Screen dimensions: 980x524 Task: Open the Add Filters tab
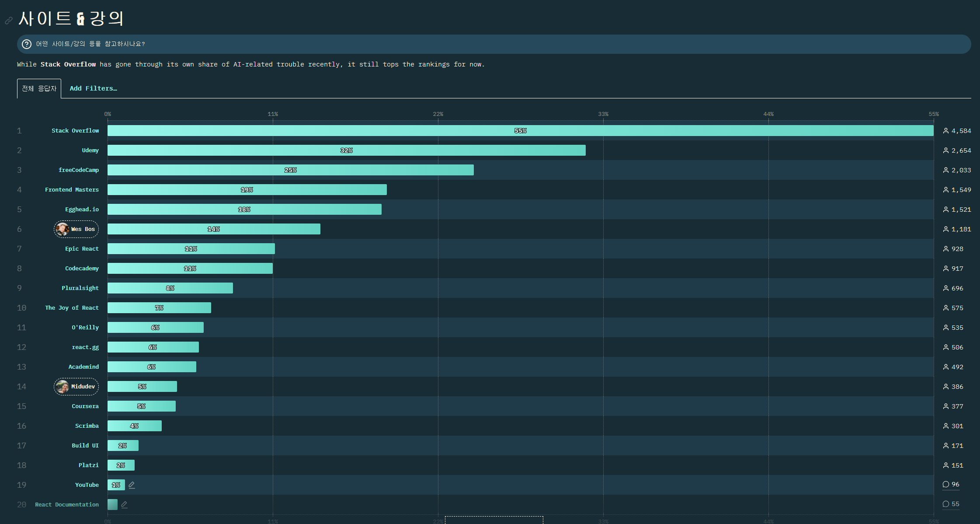point(93,88)
